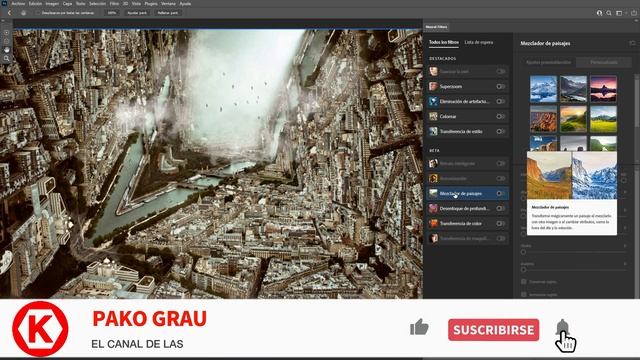The height and width of the screenshot is (360, 640).
Task: Select the 'Ajustes preestablecidos' tab
Action: click(548, 62)
